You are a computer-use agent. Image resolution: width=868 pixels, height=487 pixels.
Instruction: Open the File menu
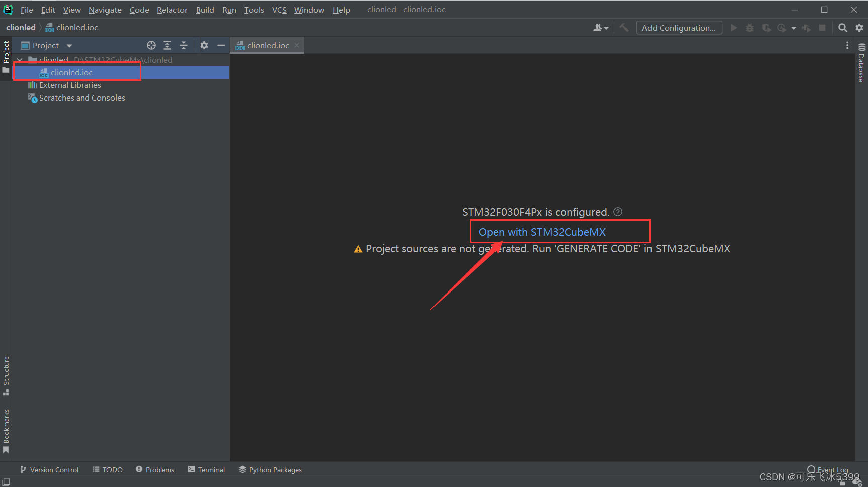click(x=27, y=10)
